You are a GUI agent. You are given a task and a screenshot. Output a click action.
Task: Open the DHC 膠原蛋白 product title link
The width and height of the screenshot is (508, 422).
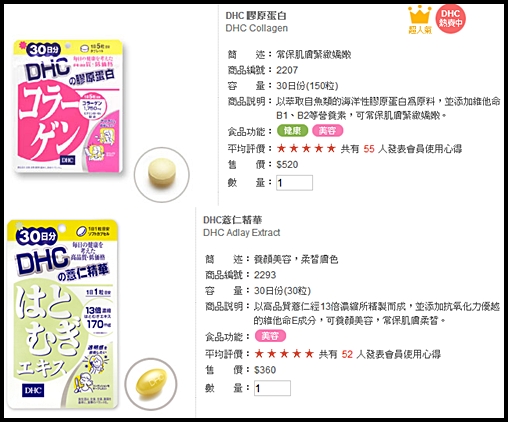tap(256, 16)
